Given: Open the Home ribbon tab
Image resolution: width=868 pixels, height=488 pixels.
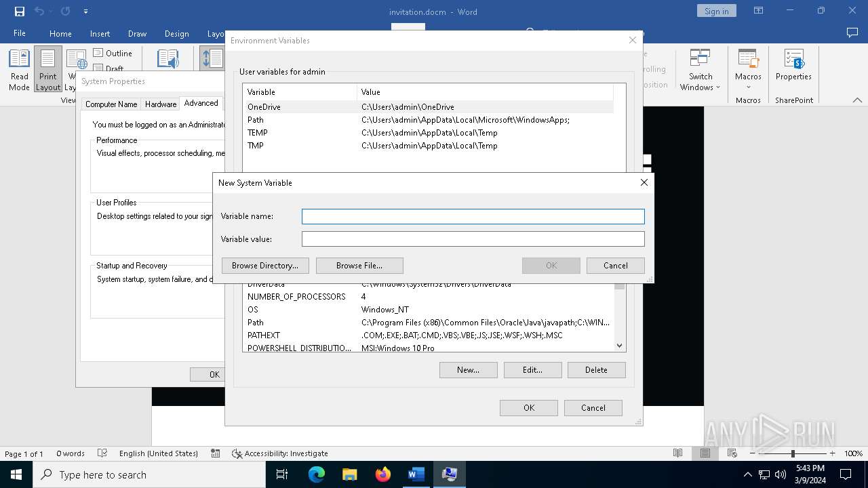Looking at the screenshot, I should [x=60, y=33].
